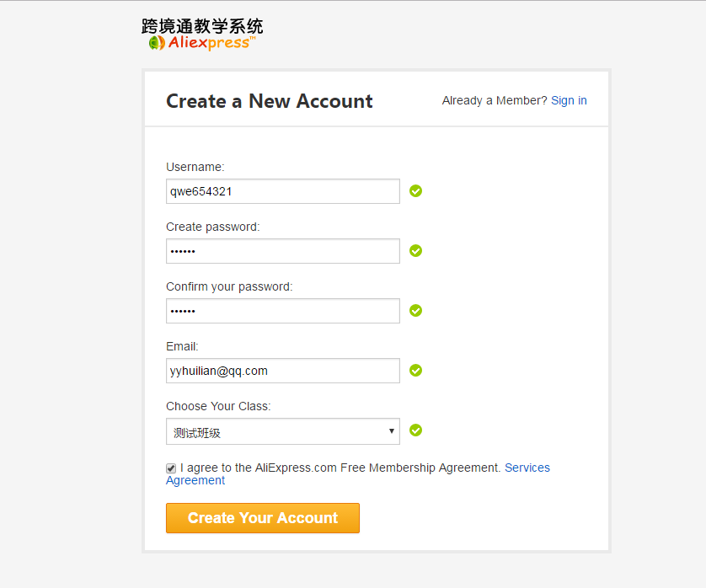Click the green checkmark beside Create password
The width and height of the screenshot is (706, 588).
[415, 251]
